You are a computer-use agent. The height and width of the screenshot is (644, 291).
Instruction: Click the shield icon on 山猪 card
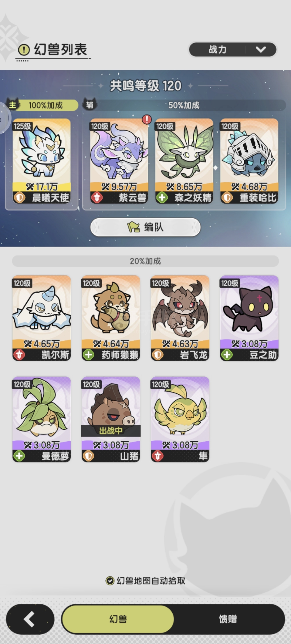[x=88, y=456]
